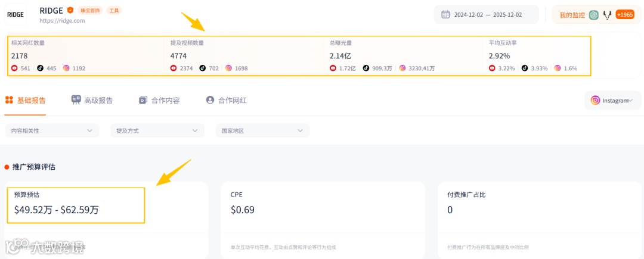Click the 相关网红数量 total 2178
The height and width of the screenshot is (259, 644).
point(19,56)
